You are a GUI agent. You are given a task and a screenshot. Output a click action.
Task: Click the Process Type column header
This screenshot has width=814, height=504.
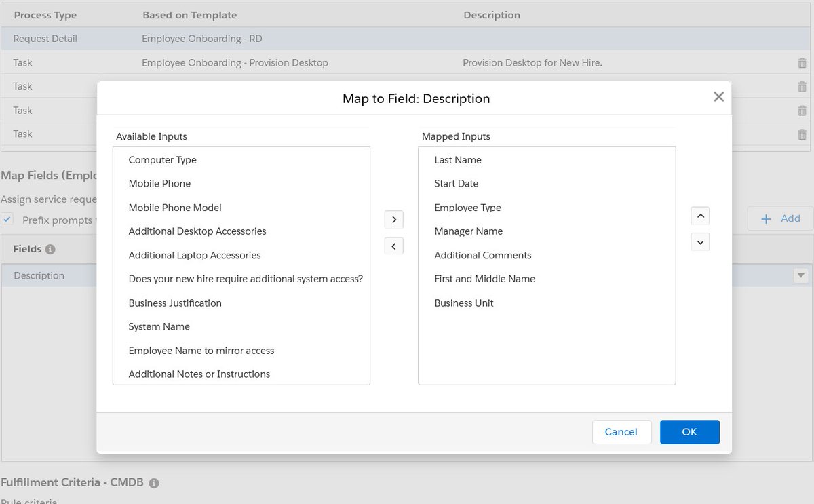45,15
